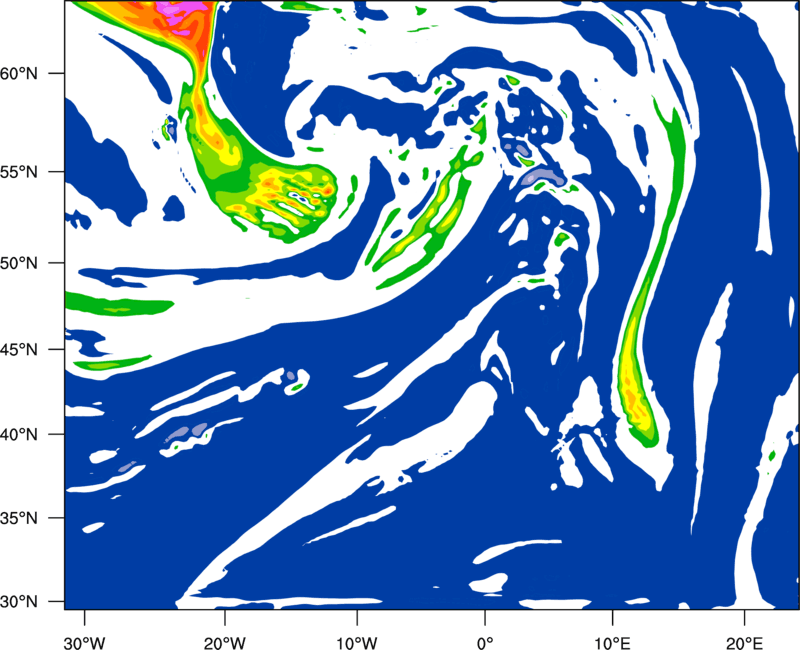This screenshot has height=650, width=800.
Task: Click the 35°N latitude label
Action: coord(19,518)
